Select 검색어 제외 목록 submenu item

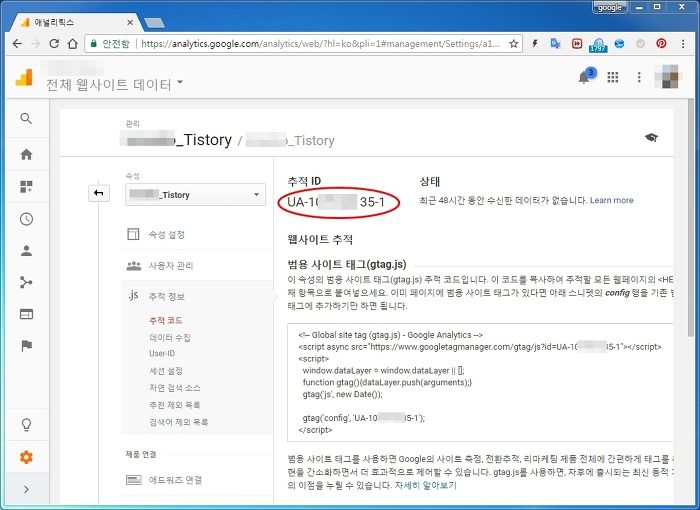click(179, 422)
